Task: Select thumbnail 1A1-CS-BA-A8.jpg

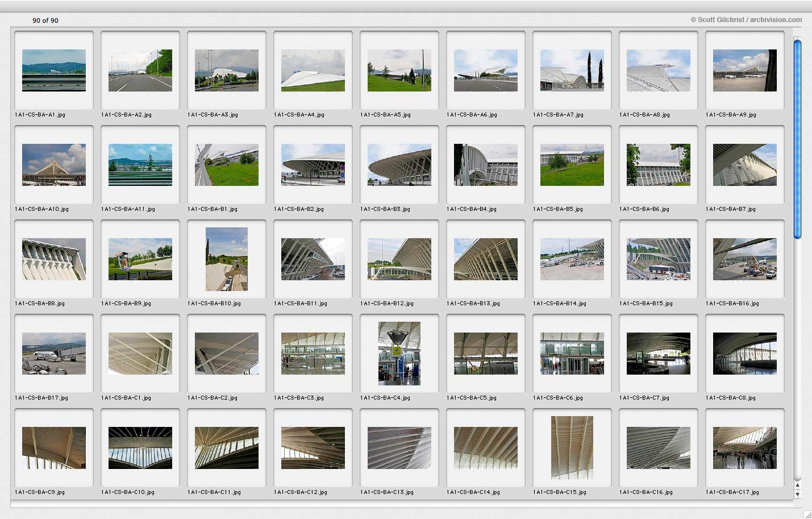Action: pyautogui.click(x=659, y=70)
